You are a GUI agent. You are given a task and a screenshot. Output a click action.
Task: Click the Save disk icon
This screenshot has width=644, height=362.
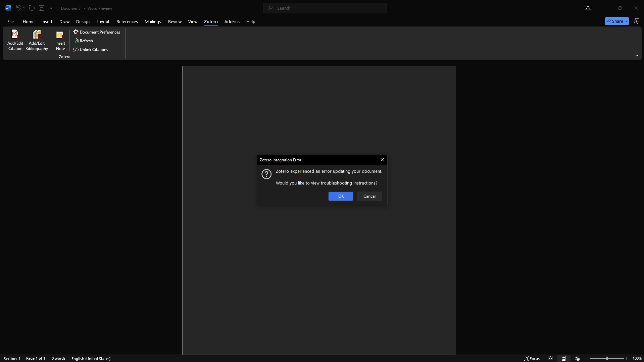pos(42,8)
